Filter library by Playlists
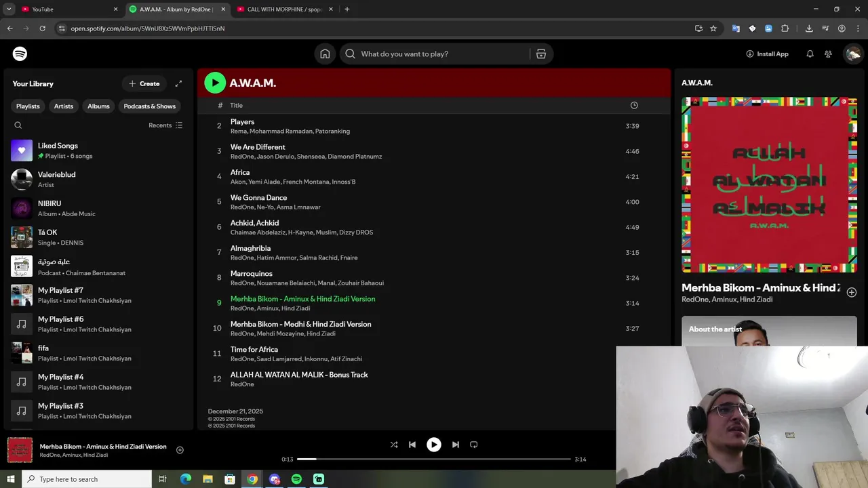Viewport: 868px width, 488px height. click(x=28, y=106)
